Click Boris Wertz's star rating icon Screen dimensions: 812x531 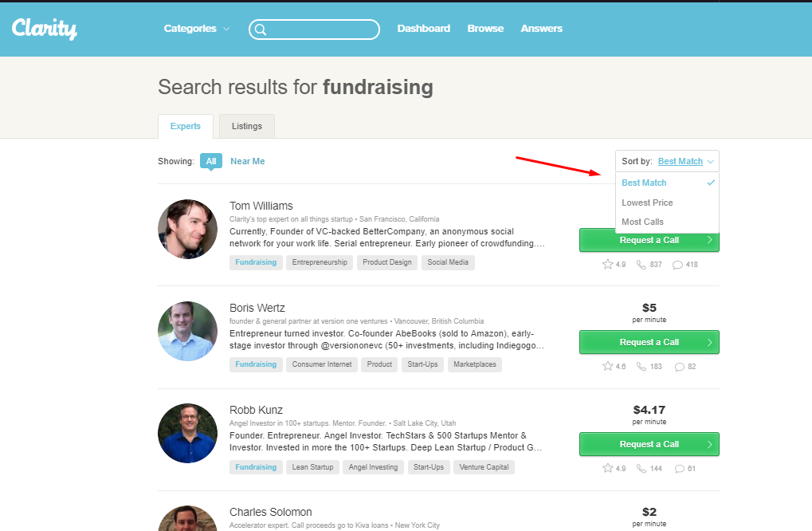607,366
